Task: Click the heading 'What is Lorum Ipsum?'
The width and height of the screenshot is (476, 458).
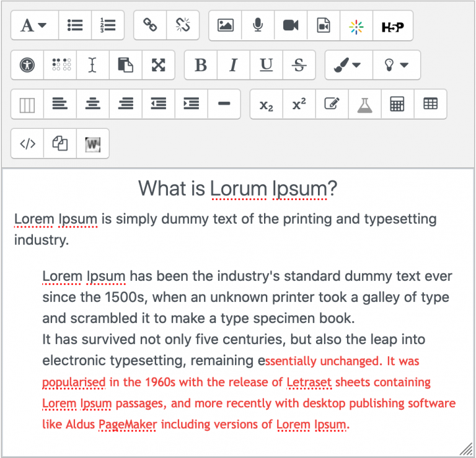Action: tap(238, 188)
